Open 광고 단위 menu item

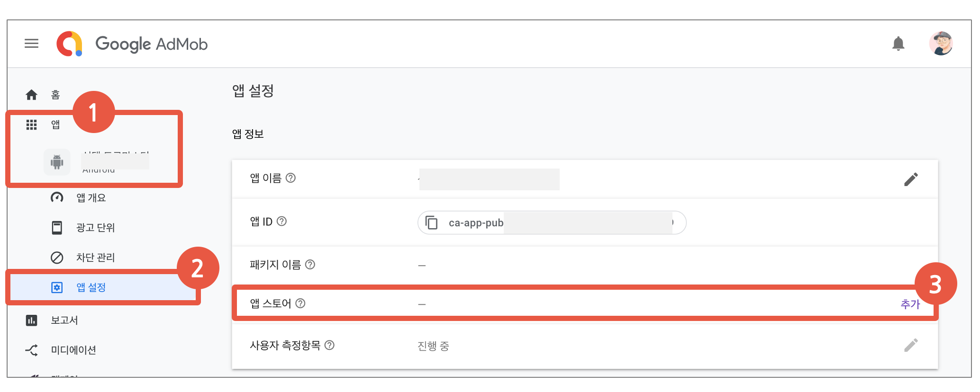click(95, 228)
